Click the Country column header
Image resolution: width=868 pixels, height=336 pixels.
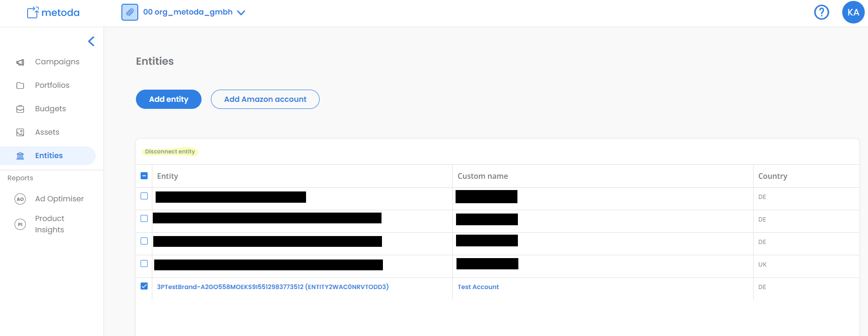(773, 176)
